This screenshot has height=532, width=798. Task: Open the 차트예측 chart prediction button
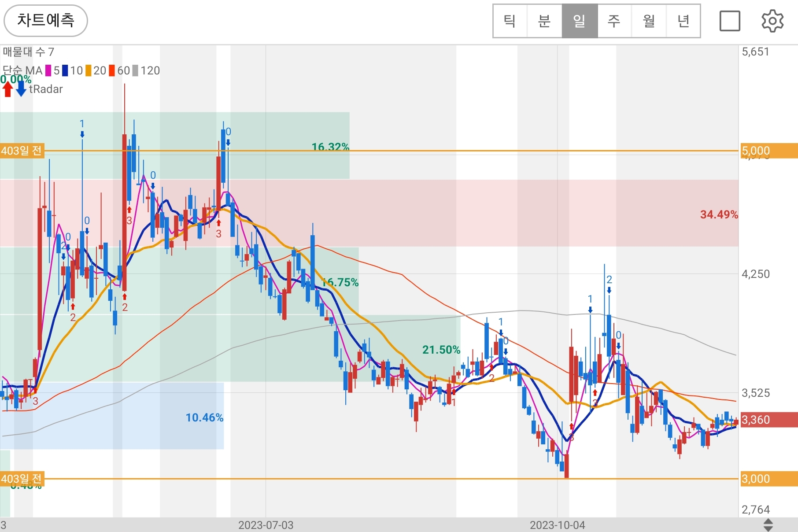coord(46,21)
